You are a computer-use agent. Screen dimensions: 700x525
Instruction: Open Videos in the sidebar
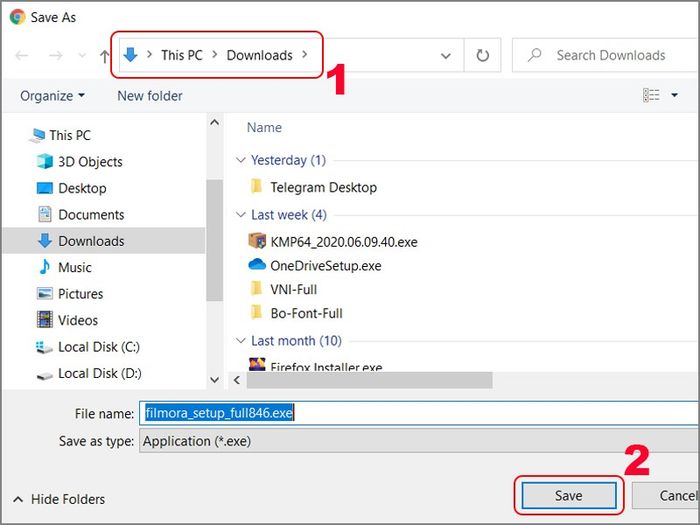pos(78,320)
